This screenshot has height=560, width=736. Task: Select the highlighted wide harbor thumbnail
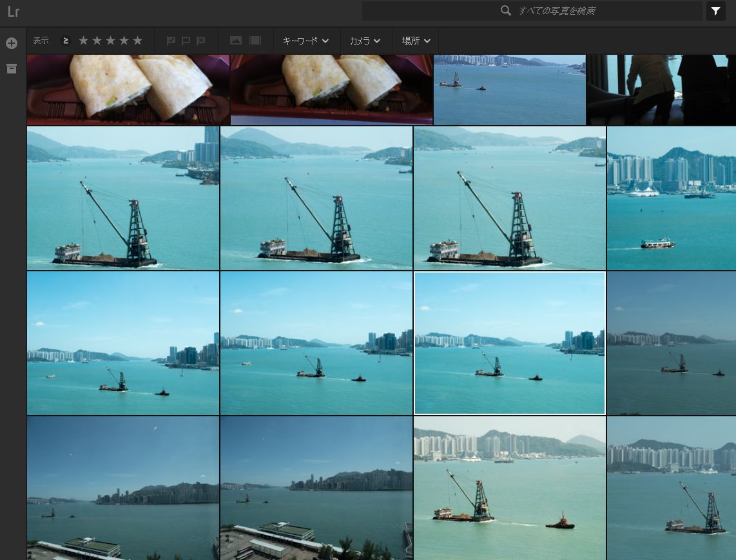coord(510,343)
